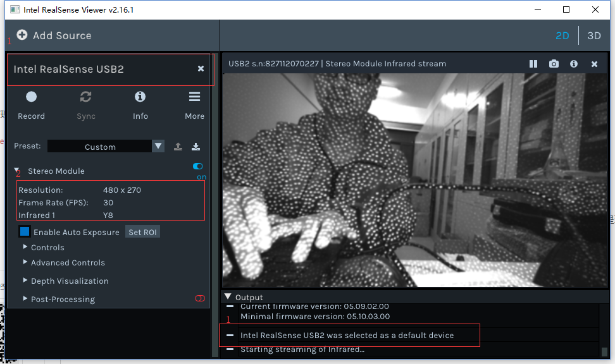Collapse the Output panel
615x364 pixels.
tap(229, 297)
